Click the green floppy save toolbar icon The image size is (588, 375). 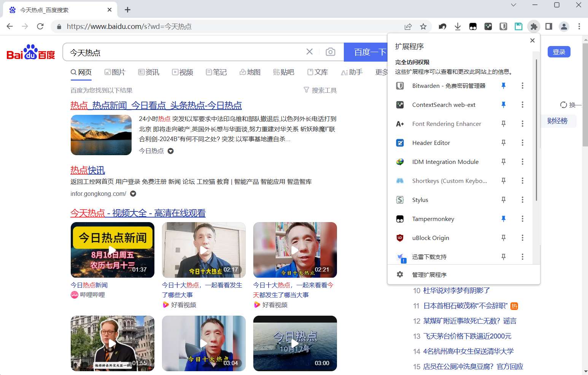[518, 26]
